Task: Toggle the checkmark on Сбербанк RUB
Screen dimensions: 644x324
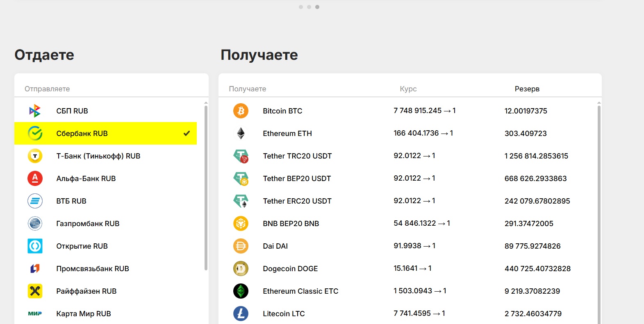Action: (187, 134)
